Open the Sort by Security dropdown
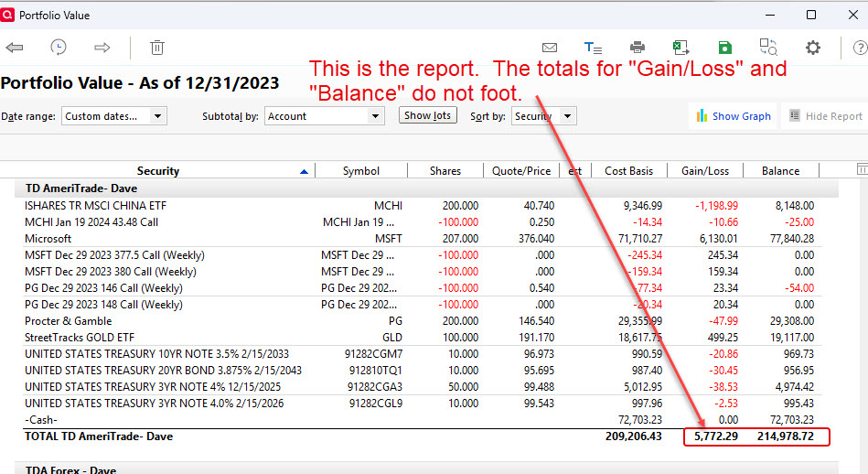Viewport: 868px width, 474px height. point(543,116)
